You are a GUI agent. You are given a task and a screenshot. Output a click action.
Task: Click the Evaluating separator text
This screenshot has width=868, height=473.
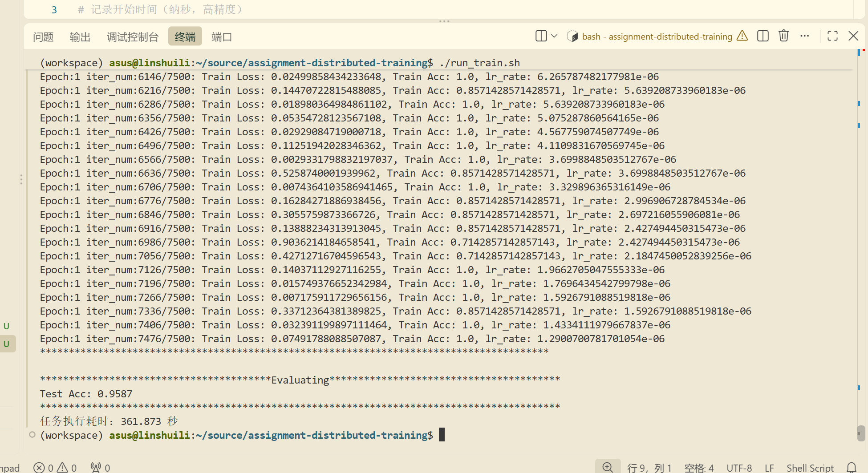click(300, 380)
